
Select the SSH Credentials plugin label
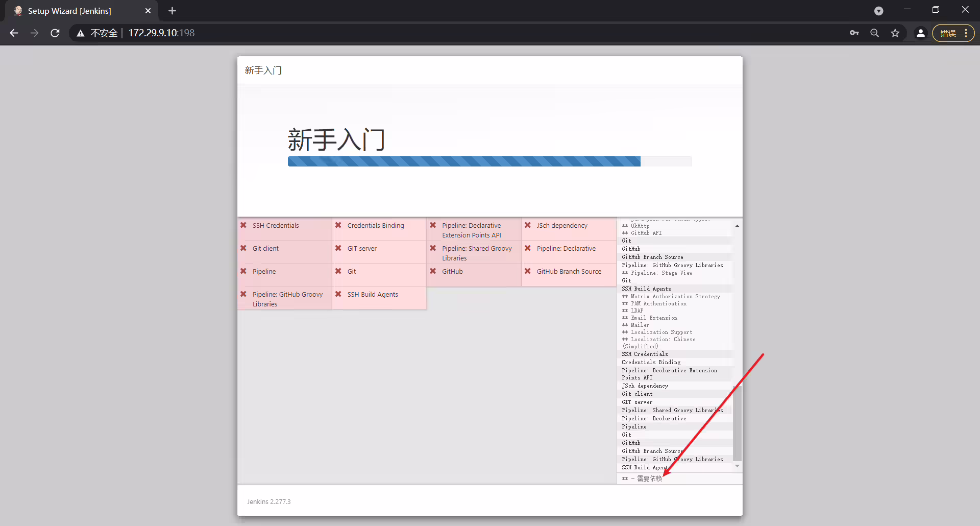(x=276, y=225)
